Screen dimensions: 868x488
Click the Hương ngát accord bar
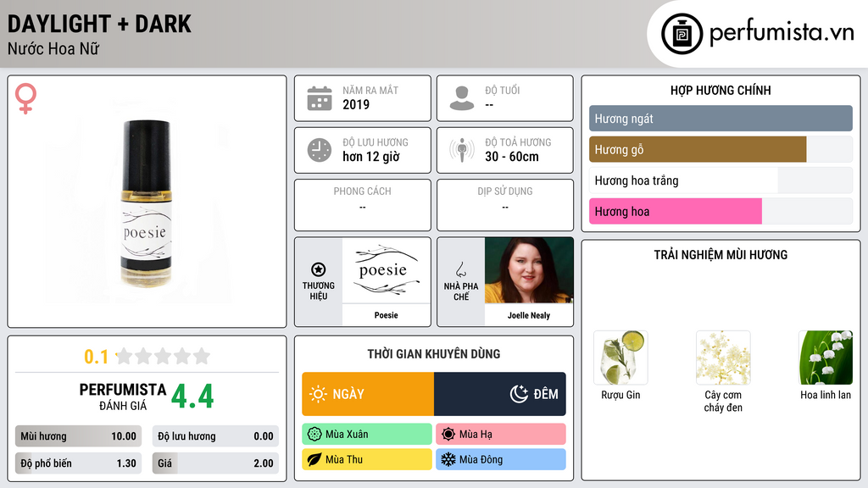721,119
